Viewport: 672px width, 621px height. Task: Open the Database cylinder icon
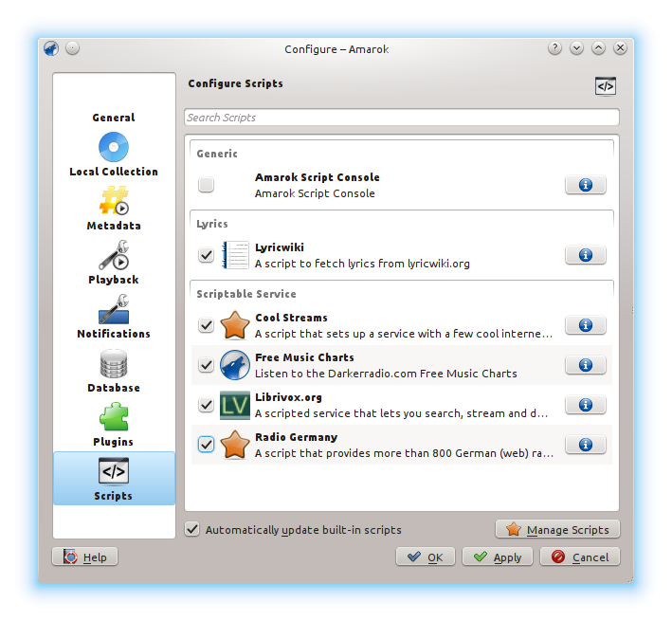[x=114, y=363]
